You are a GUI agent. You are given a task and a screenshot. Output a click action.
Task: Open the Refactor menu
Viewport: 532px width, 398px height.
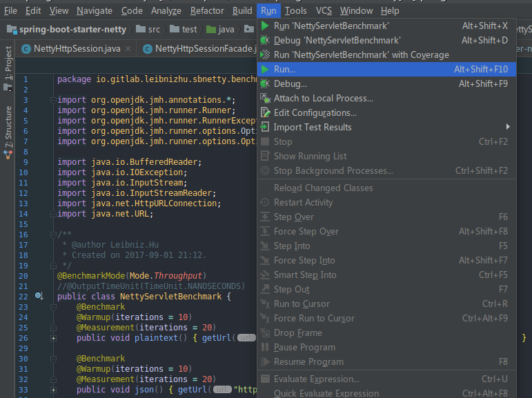point(207,10)
